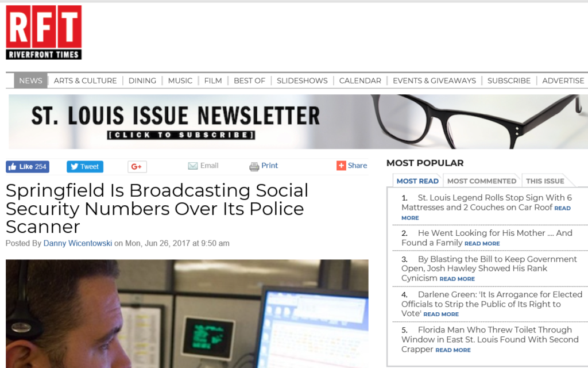
Task: Click the Google Plus share icon
Action: click(137, 167)
